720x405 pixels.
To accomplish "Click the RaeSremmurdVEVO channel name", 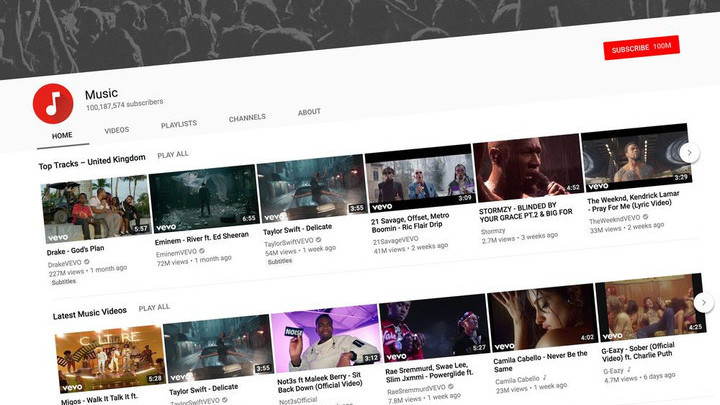I will click(416, 390).
